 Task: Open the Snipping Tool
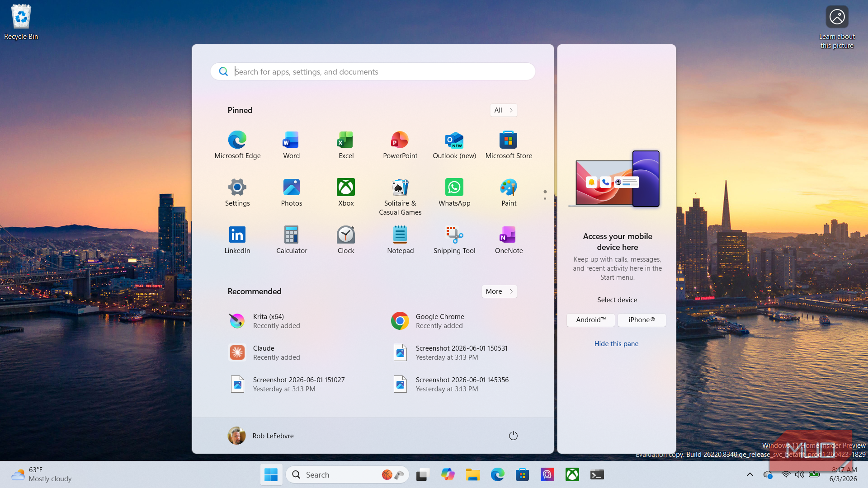point(454,240)
